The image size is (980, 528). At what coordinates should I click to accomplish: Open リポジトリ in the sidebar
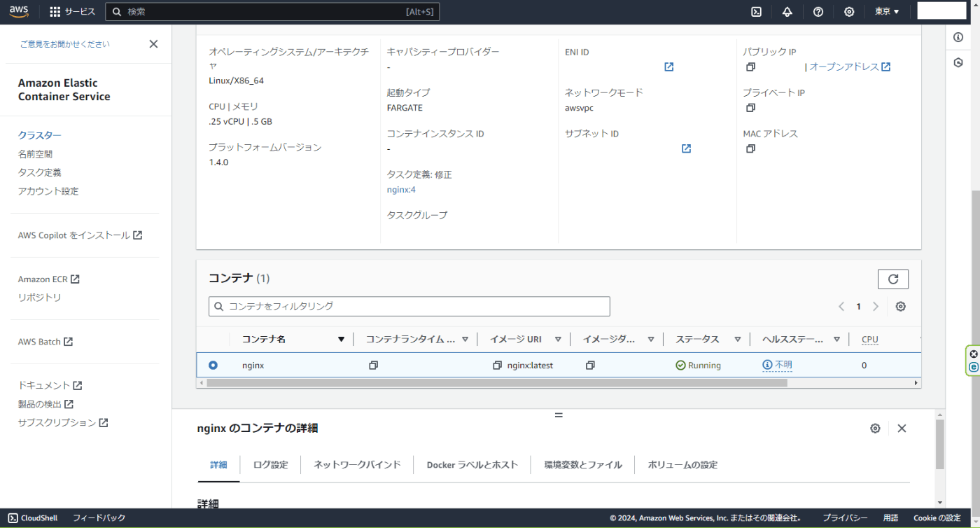(40, 298)
